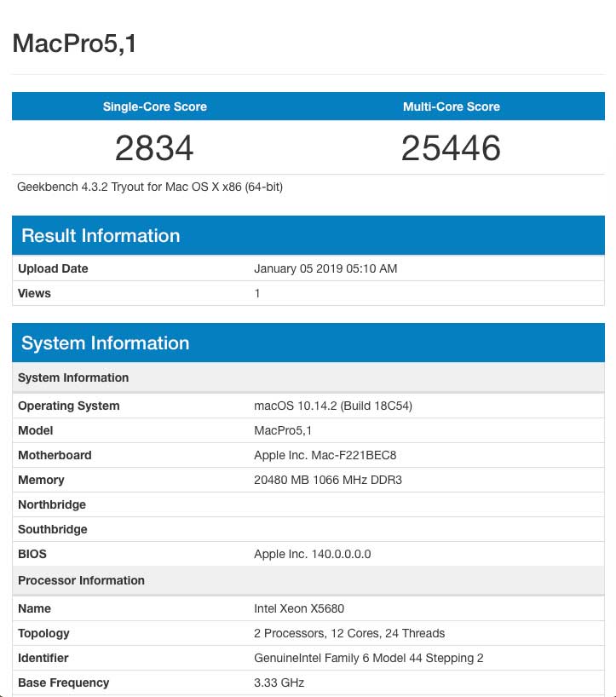Click the BIOS label

tap(32, 554)
